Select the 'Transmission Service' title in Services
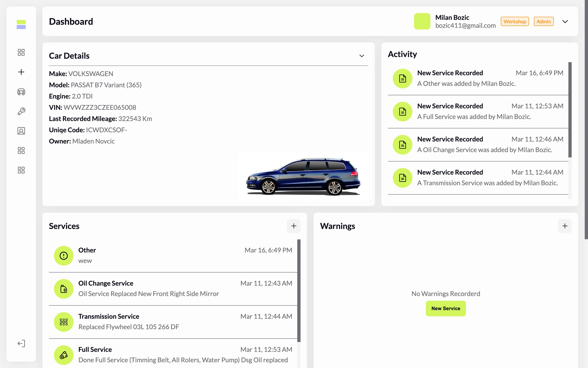588x368 pixels. pyautogui.click(x=109, y=316)
